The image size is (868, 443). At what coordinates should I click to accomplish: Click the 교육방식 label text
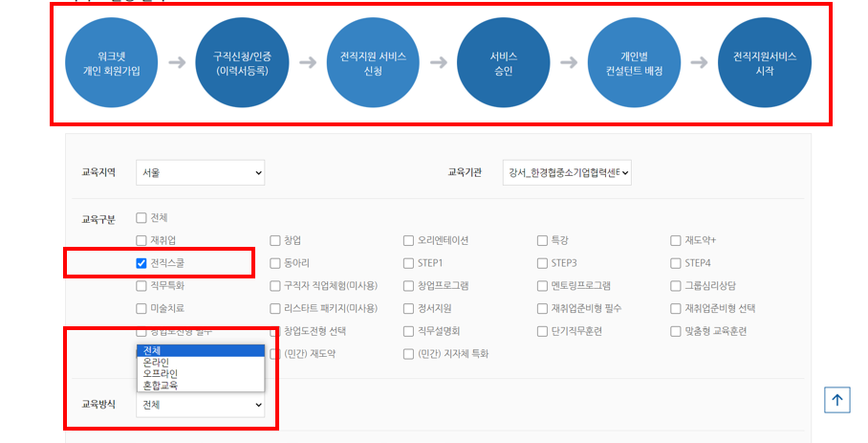98,404
